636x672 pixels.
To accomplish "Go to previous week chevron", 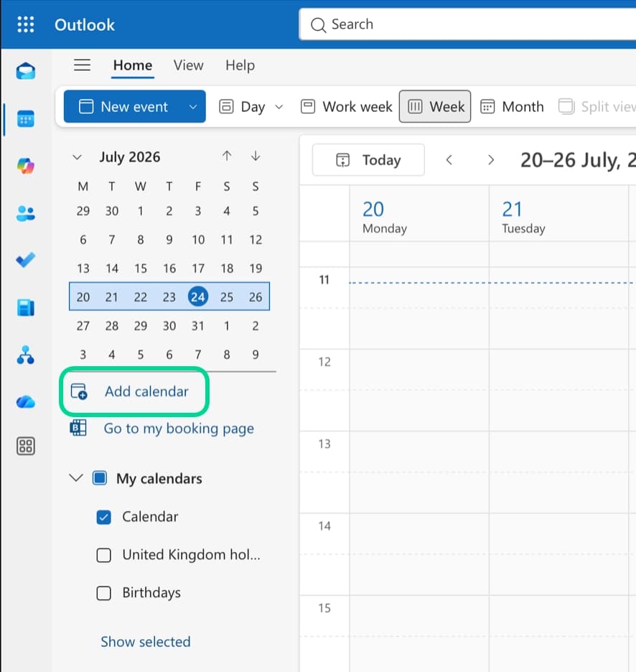I will coord(449,160).
